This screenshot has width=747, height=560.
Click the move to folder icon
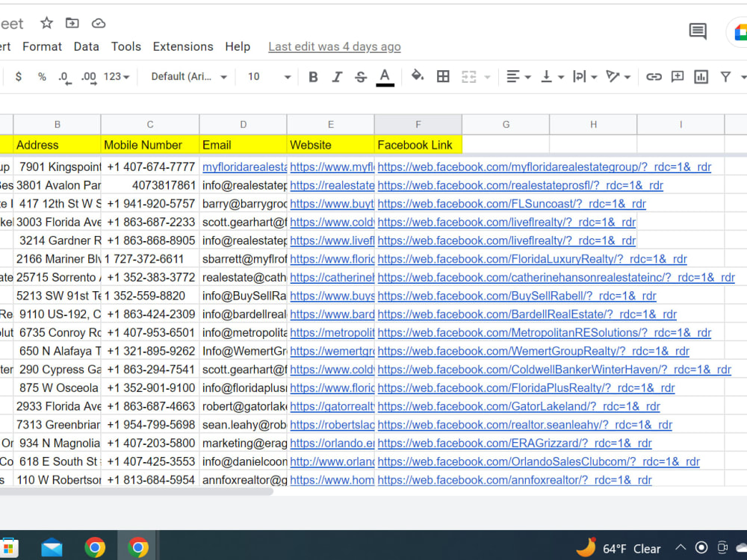pyautogui.click(x=72, y=23)
